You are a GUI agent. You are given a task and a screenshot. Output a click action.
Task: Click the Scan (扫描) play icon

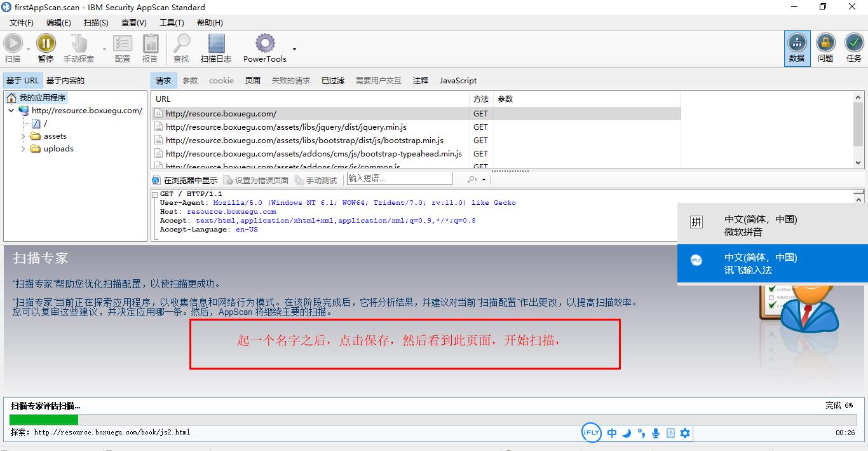point(13,43)
